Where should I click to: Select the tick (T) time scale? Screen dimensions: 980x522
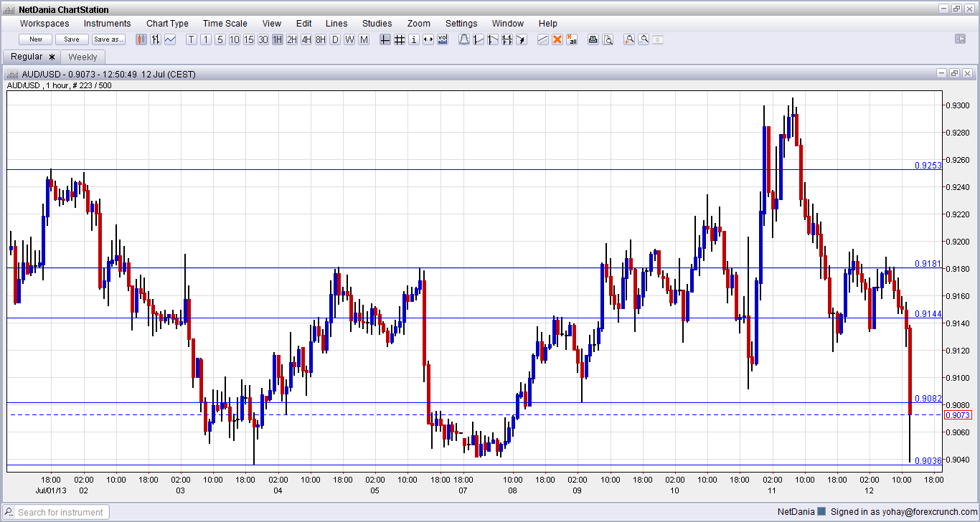coord(192,39)
